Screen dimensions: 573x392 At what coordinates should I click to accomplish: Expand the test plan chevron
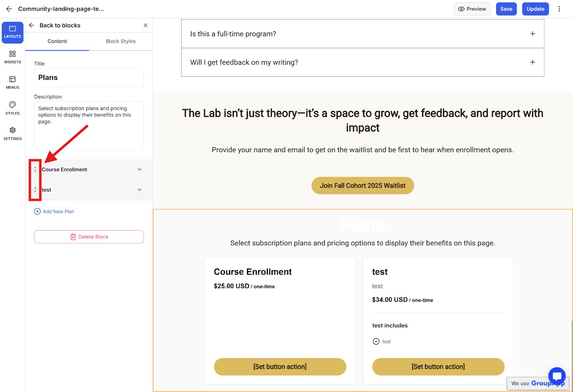[140, 190]
